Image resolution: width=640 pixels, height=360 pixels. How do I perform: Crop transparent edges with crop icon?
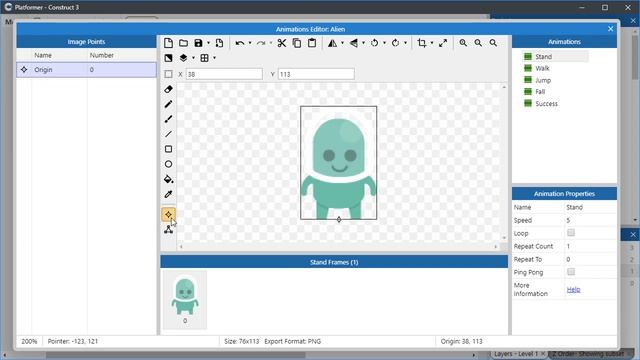click(x=422, y=43)
